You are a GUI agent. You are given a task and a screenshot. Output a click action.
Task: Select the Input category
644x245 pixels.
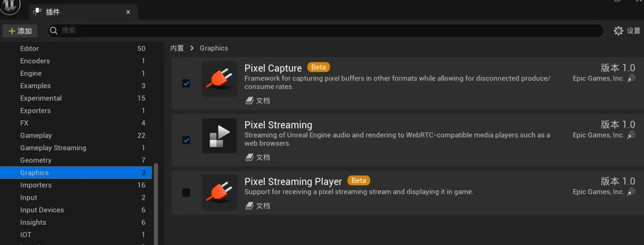[76, 197]
